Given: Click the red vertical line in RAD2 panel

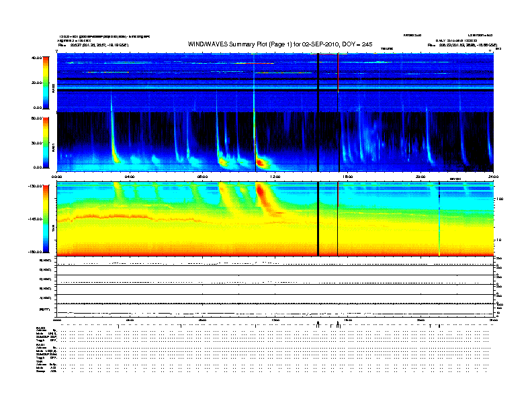Looking at the screenshot, I should pyautogui.click(x=338, y=73).
